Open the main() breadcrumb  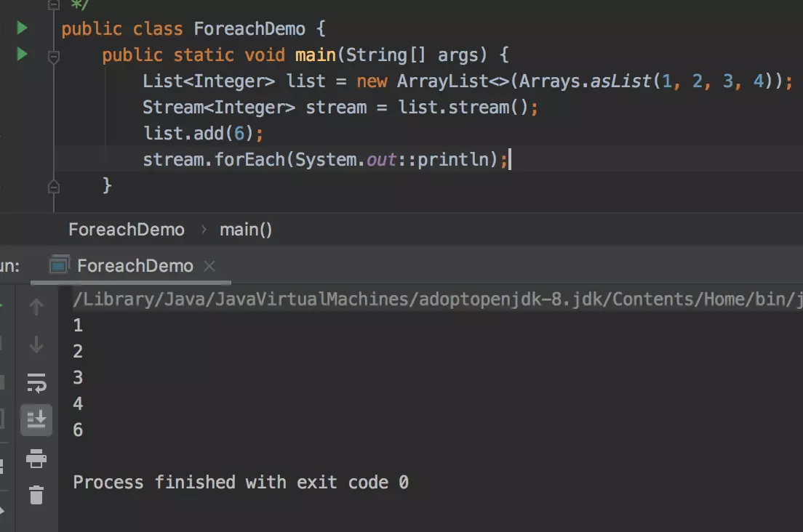coord(245,230)
